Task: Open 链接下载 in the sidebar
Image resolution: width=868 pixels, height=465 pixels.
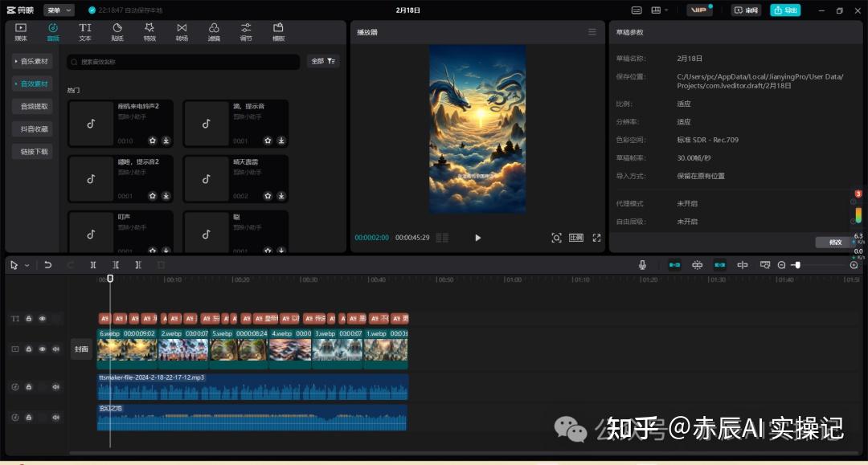Action: point(34,152)
